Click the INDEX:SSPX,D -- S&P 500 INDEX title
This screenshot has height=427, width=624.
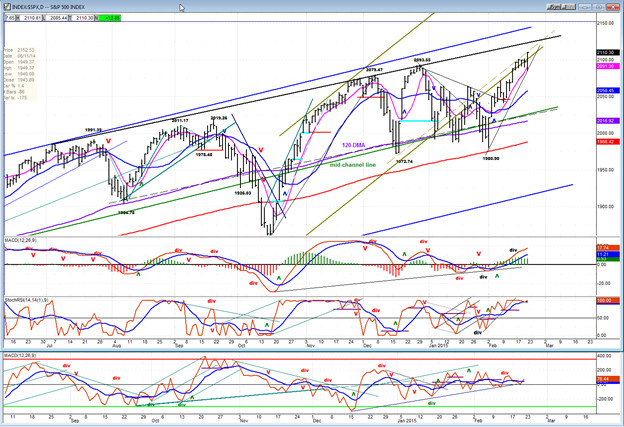[49, 7]
